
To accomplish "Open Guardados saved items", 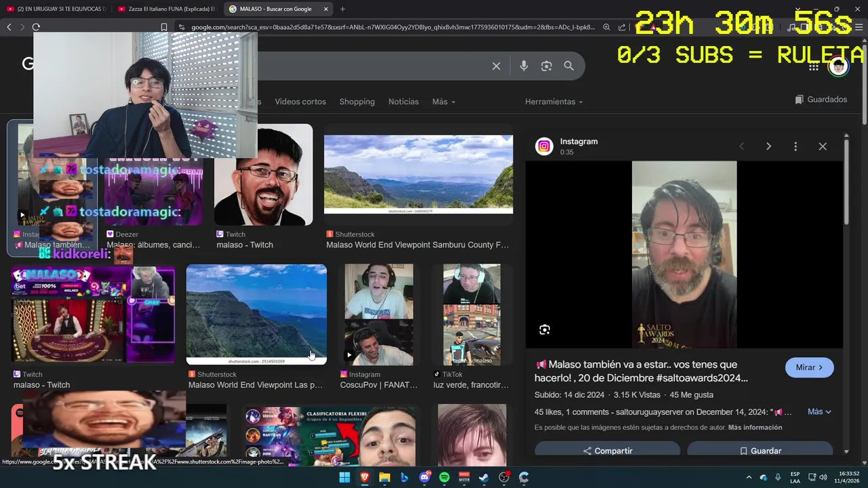I will click(x=821, y=100).
